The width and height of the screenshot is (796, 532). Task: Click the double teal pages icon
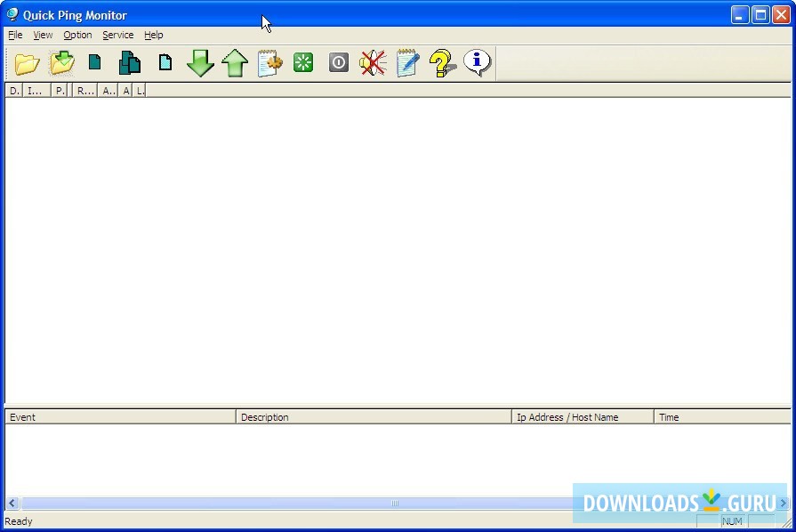pos(130,63)
